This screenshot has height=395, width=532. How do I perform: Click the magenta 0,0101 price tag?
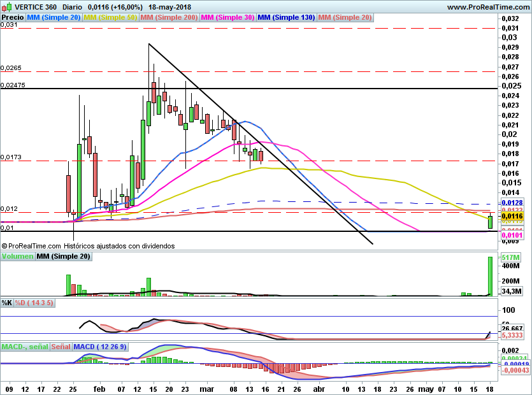point(512,235)
